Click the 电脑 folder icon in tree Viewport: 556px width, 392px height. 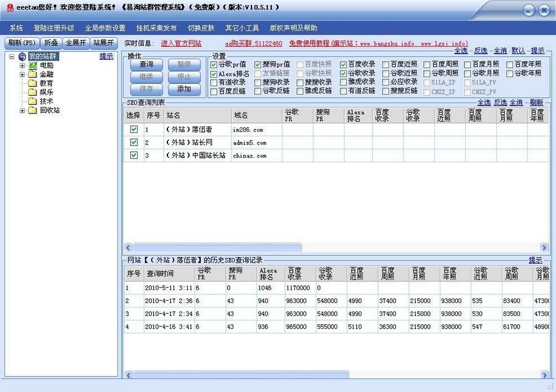pyautogui.click(x=33, y=65)
